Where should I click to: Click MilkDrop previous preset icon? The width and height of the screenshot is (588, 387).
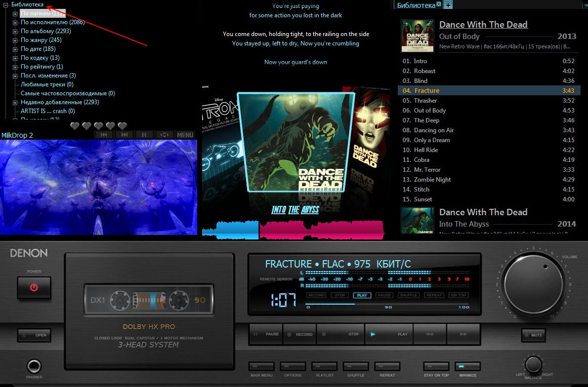pos(104,135)
